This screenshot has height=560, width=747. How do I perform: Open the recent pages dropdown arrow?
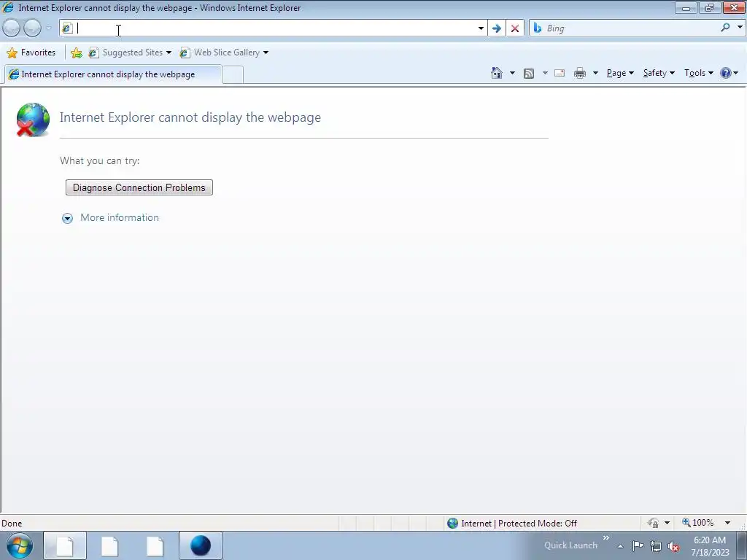(x=49, y=28)
